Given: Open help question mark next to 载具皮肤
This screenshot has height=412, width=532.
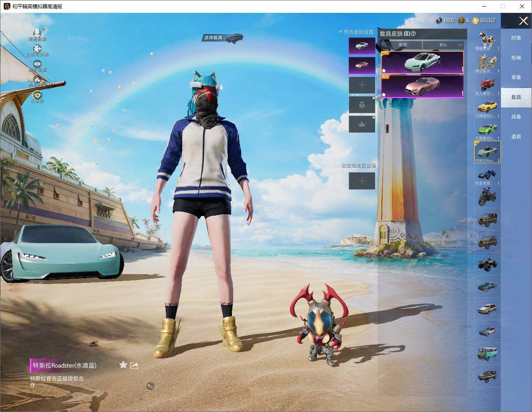Looking at the screenshot, I should point(413,34).
